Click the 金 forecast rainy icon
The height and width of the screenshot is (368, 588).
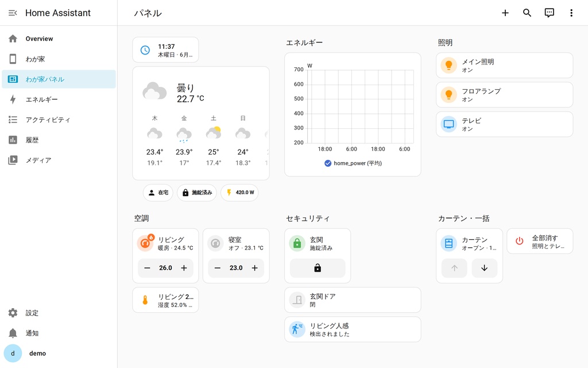pos(184,135)
